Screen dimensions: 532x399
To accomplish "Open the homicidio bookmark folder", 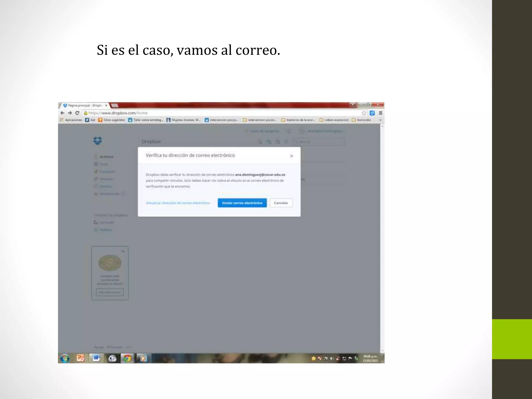I will pos(361,120).
